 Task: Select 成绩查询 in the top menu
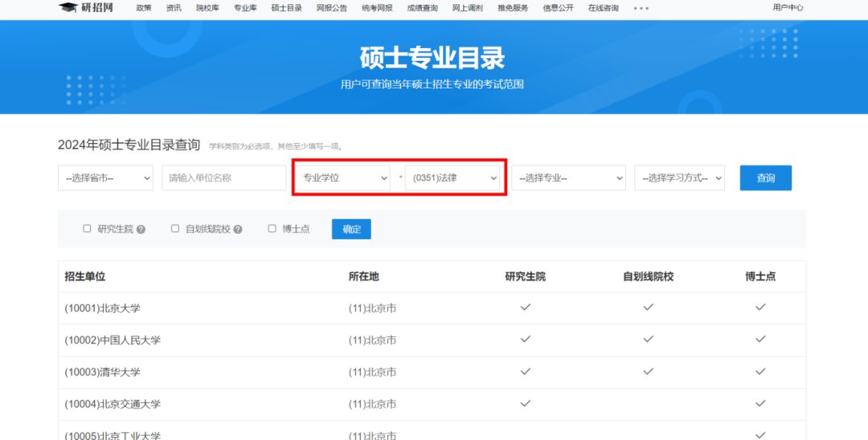(x=422, y=8)
